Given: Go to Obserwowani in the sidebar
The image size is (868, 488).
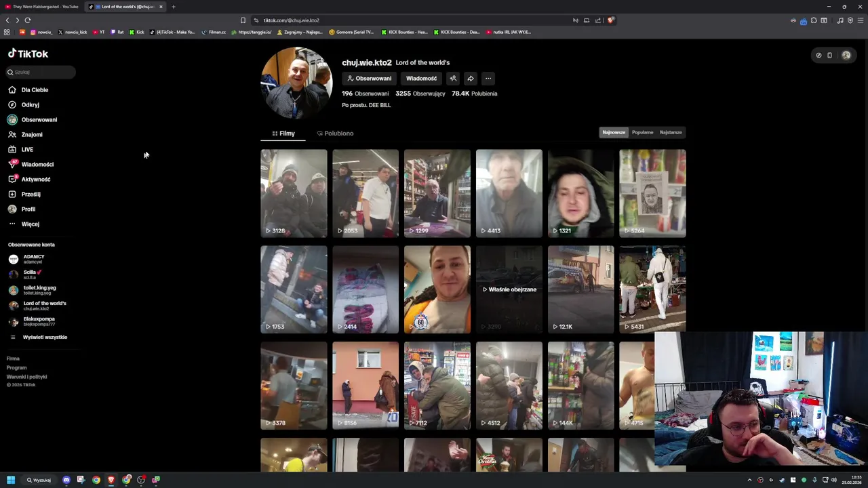Looking at the screenshot, I should (33, 119).
